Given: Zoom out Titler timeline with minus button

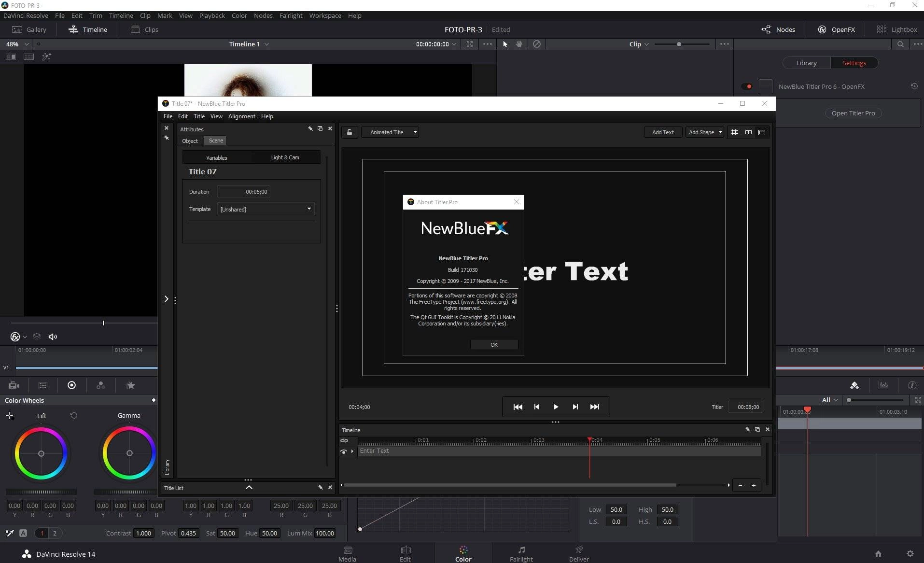Looking at the screenshot, I should [740, 485].
